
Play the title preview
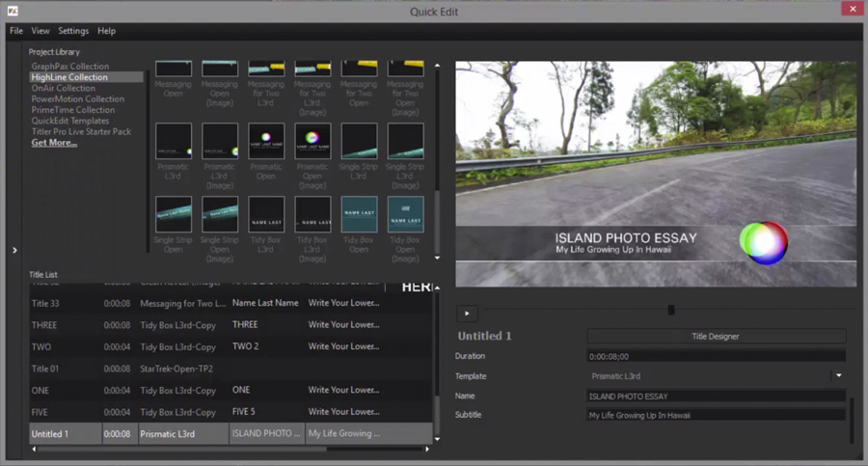coord(467,314)
